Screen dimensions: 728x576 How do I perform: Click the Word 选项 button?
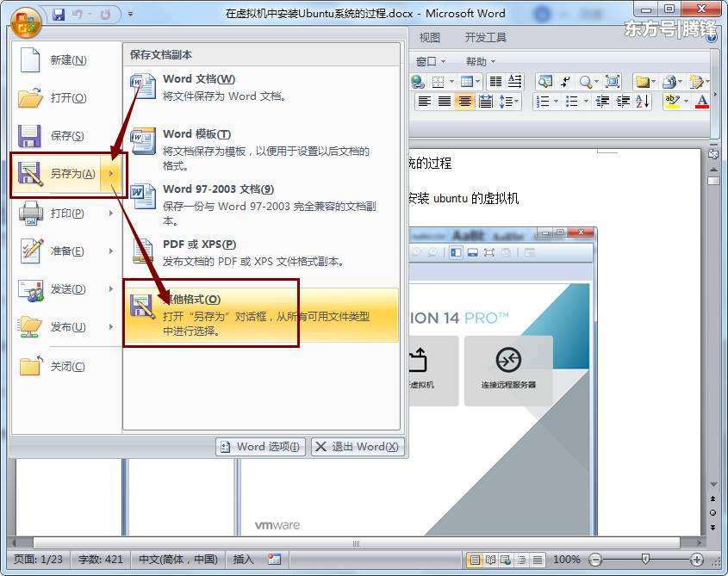[259, 447]
